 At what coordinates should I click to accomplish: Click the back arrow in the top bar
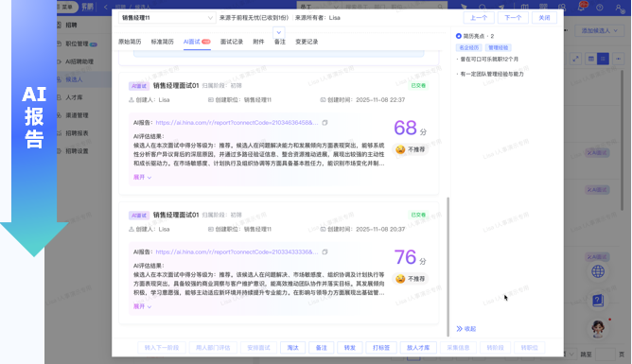(x=106, y=7)
